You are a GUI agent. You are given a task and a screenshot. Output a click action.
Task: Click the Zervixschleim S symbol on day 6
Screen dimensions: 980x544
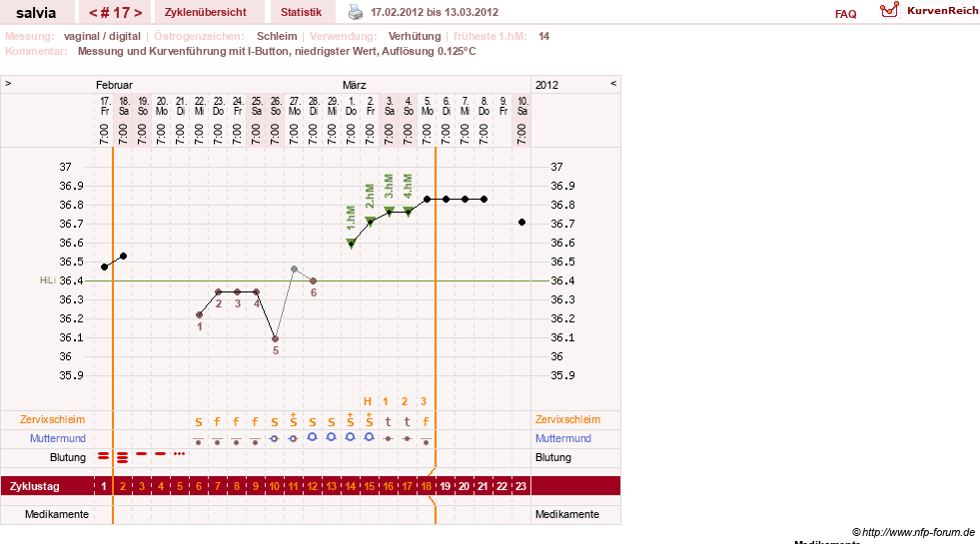click(x=199, y=422)
